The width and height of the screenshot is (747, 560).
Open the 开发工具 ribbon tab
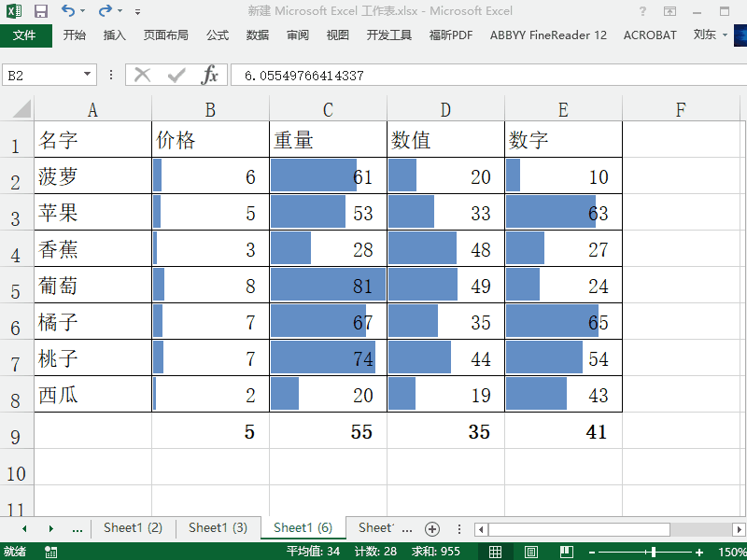[x=388, y=35]
